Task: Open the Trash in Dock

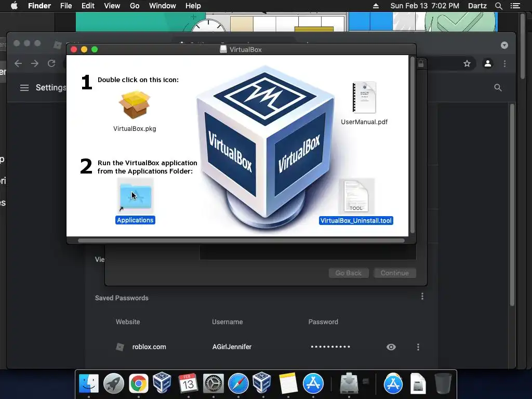Action: [x=443, y=384]
